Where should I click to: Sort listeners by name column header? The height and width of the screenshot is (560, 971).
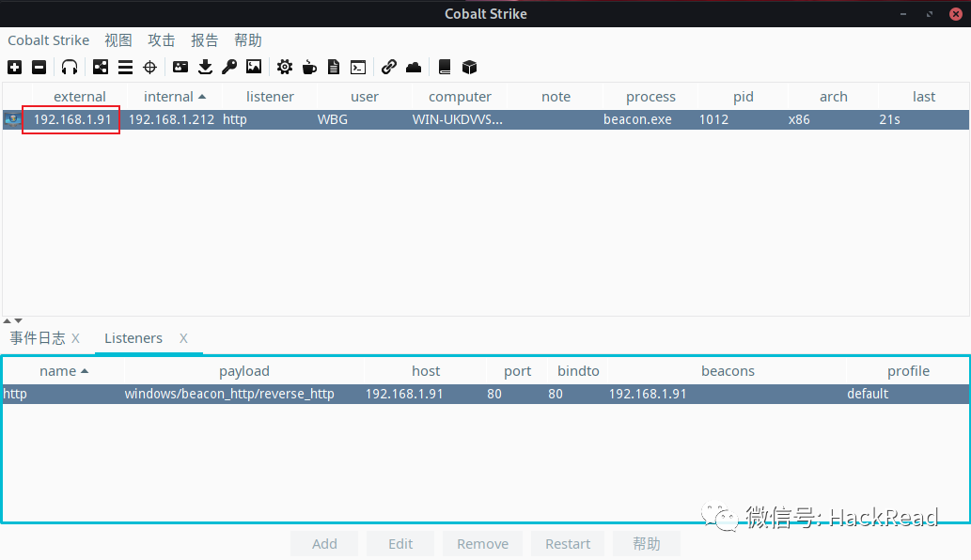coord(63,370)
